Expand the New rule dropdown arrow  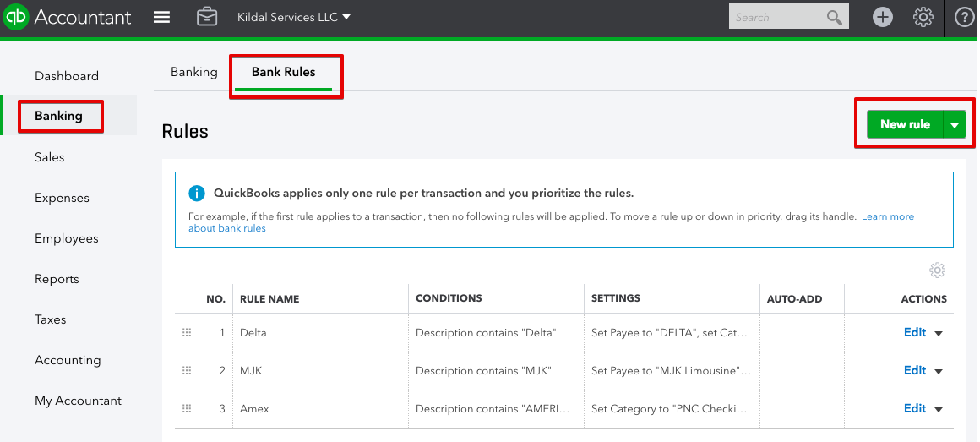pyautogui.click(x=955, y=125)
